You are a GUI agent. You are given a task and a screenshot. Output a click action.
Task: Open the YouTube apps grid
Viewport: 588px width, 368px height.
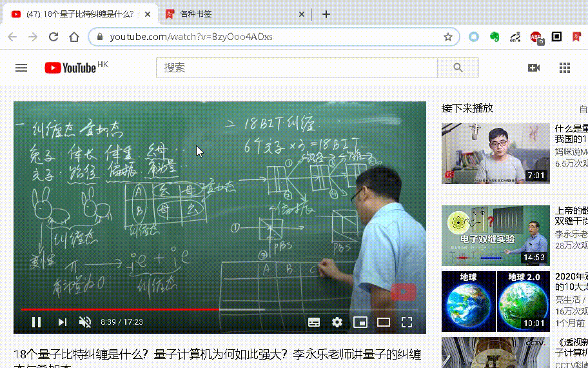point(564,68)
